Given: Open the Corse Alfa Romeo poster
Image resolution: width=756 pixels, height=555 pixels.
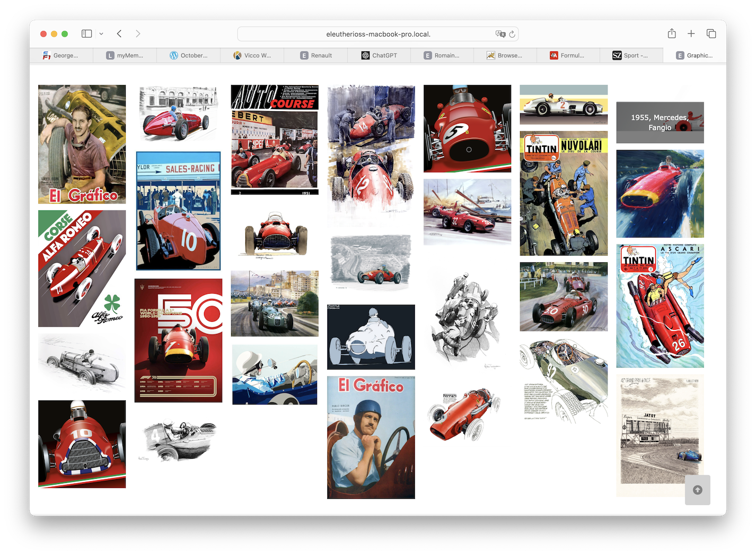Looking at the screenshot, I should pyautogui.click(x=82, y=268).
